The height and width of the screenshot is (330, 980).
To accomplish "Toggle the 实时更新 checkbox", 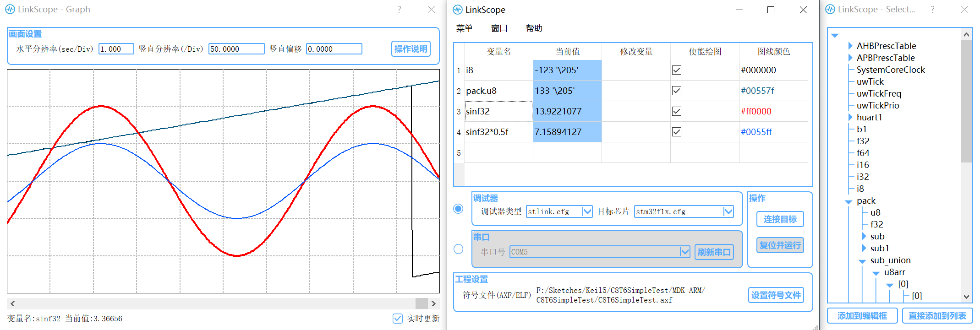I will 398,319.
